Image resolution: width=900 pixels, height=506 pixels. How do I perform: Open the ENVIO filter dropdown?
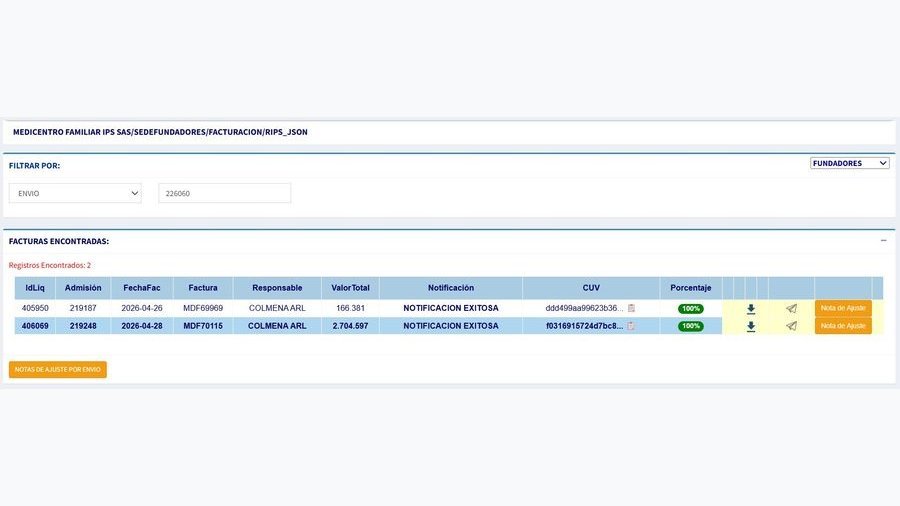click(x=75, y=193)
